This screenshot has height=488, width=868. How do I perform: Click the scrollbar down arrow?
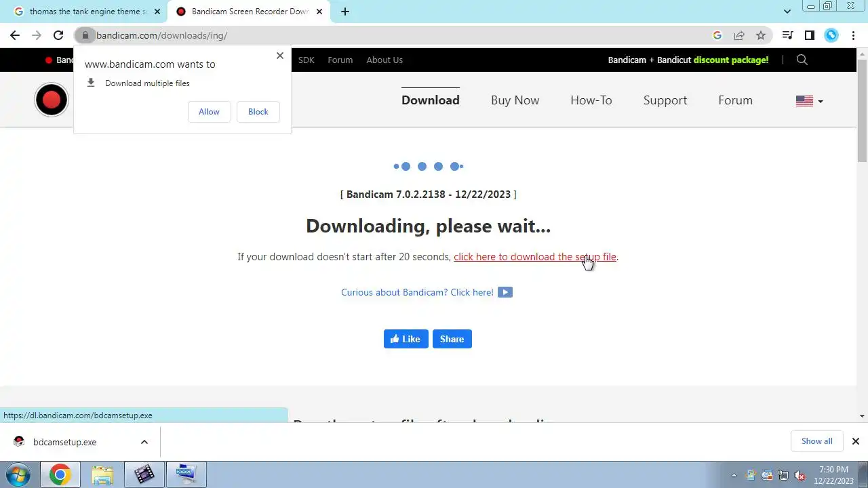863,416
